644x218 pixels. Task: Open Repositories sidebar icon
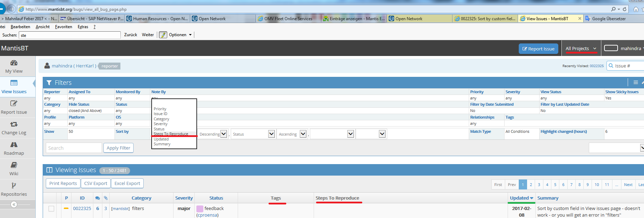(14, 186)
